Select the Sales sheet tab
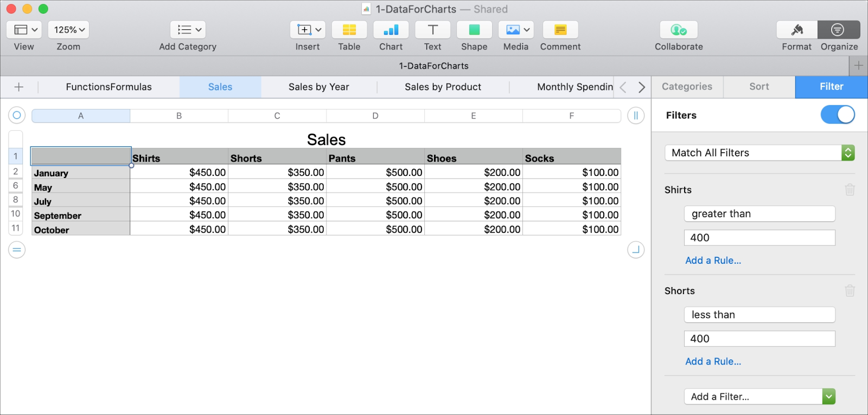 220,87
